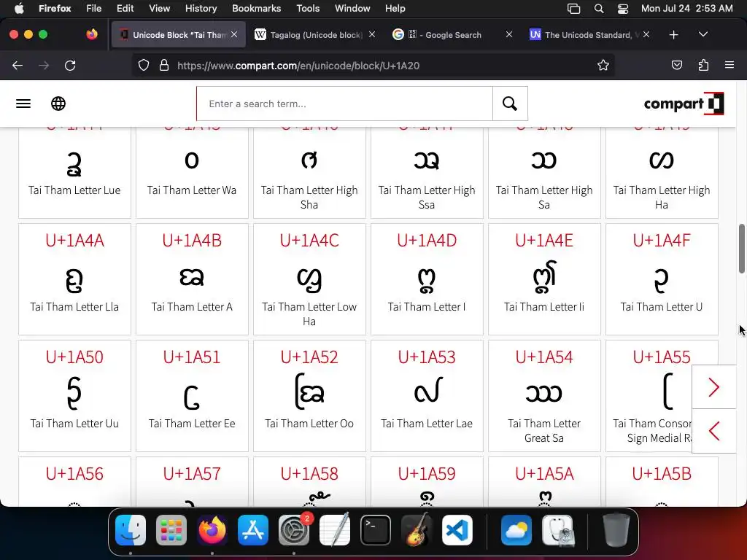Screen dimensions: 747x560
Task: Open Launchpad from the Dock
Action: 171,530
